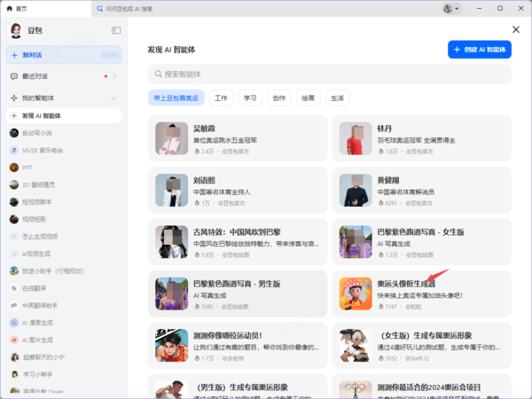
Task: Click the 创建 AI 智能体 button
Action: (480, 50)
